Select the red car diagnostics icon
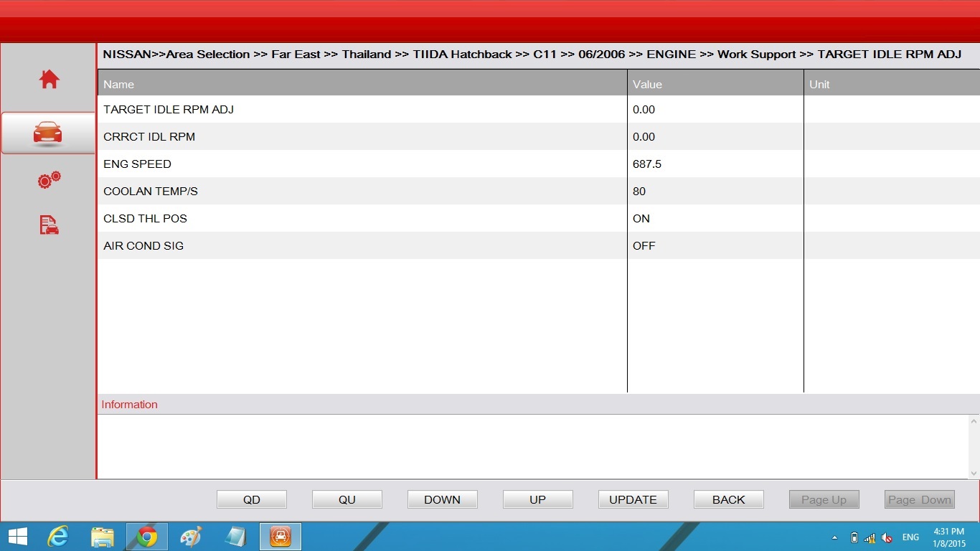Screen dimensions: 980x551 pos(48,133)
